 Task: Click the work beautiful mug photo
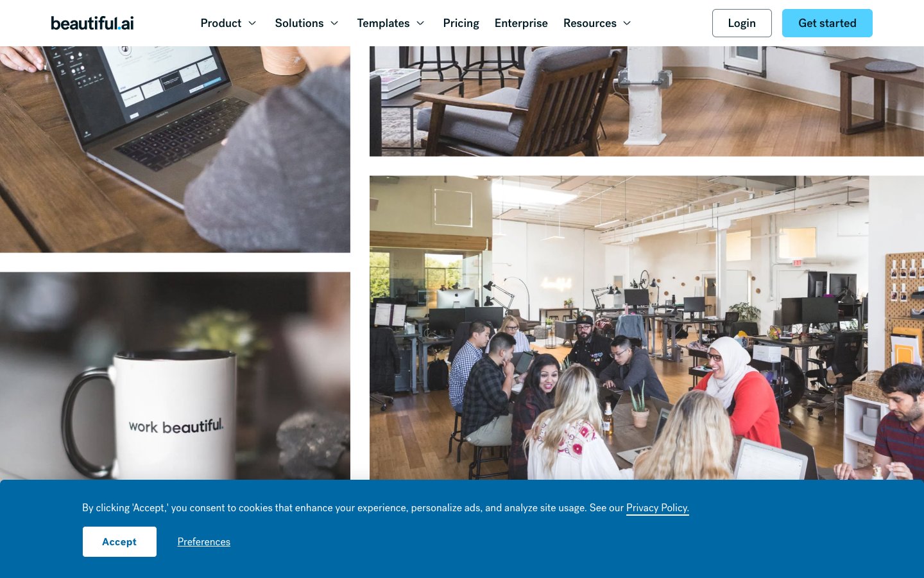click(175, 376)
